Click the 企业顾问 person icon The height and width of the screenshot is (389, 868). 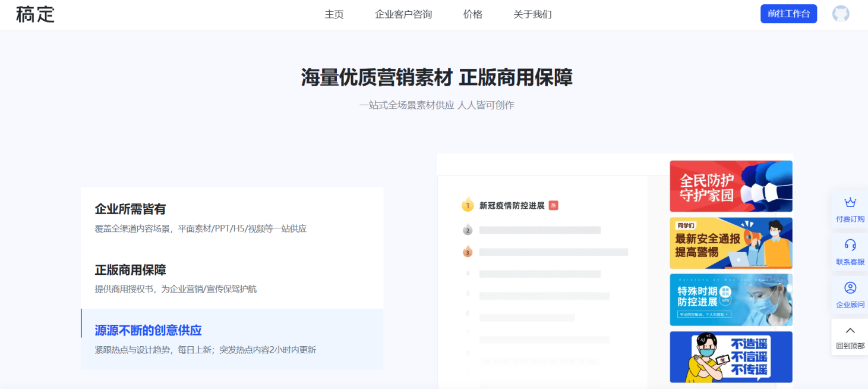[x=850, y=288]
